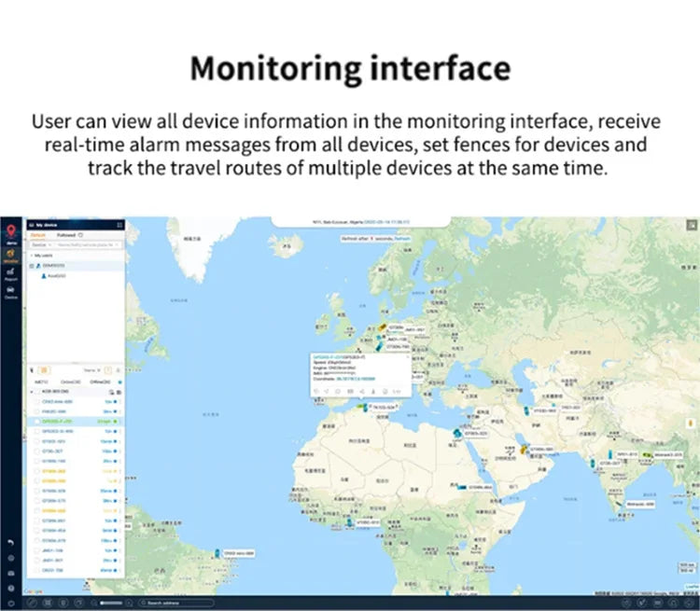Switch to the Followed tab
Viewport: 700px width, 611px height.
[x=66, y=235]
